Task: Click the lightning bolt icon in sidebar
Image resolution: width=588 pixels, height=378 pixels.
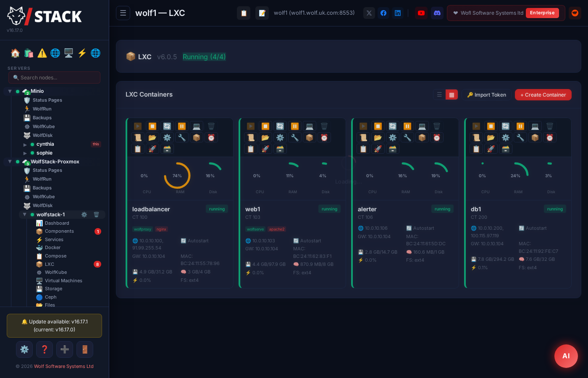Action: coord(82,53)
